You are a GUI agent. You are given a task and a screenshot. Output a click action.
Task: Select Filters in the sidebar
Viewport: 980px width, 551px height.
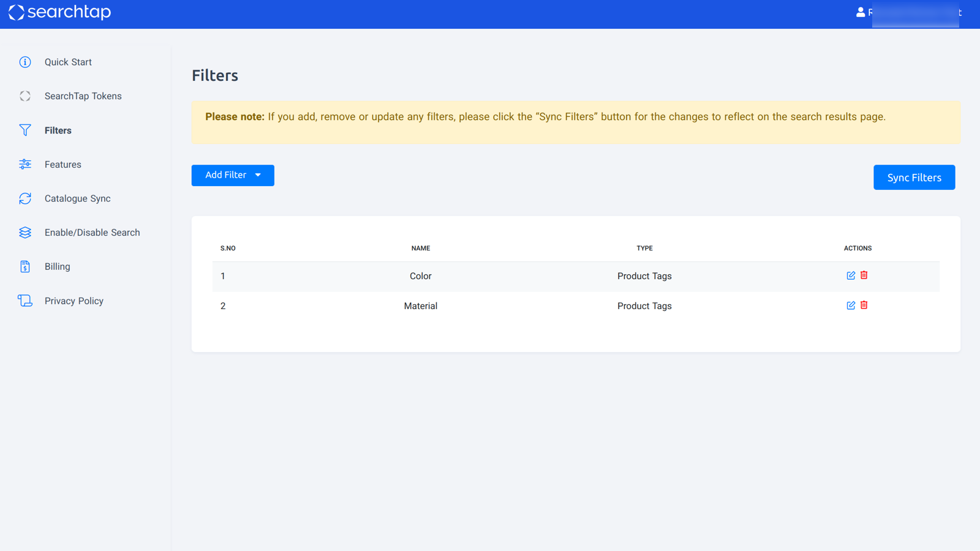pyautogui.click(x=58, y=130)
